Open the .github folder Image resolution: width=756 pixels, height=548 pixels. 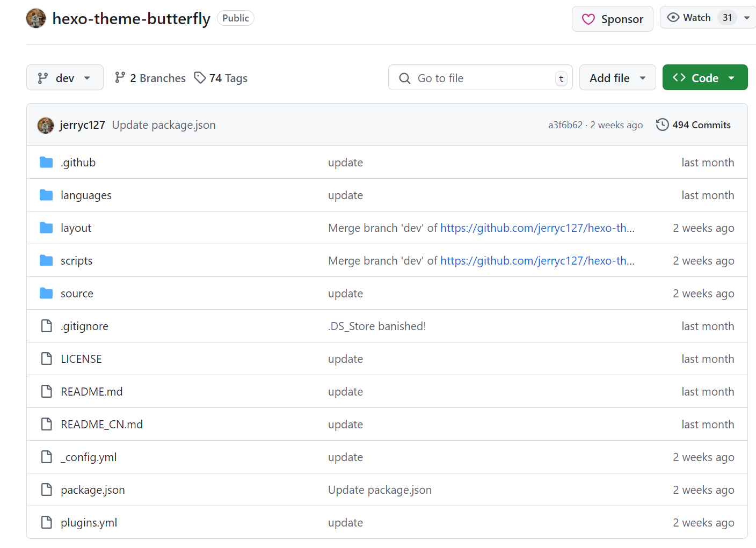coord(78,163)
